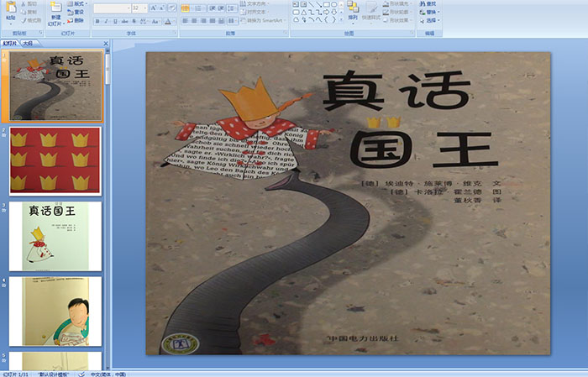The image size is (588, 377).
Task: Click the Increase Indent icon
Action: coord(221,8)
